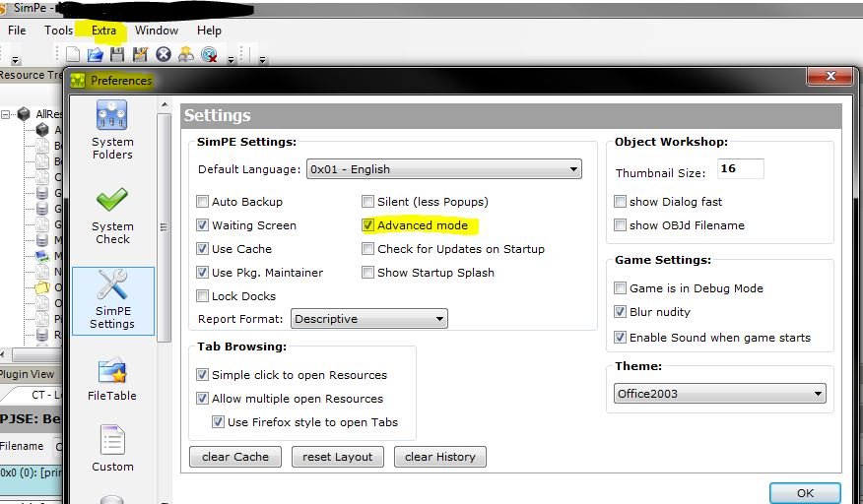The image size is (863, 504).
Task: Enable the Auto Backup checkbox
Action: pyautogui.click(x=203, y=202)
